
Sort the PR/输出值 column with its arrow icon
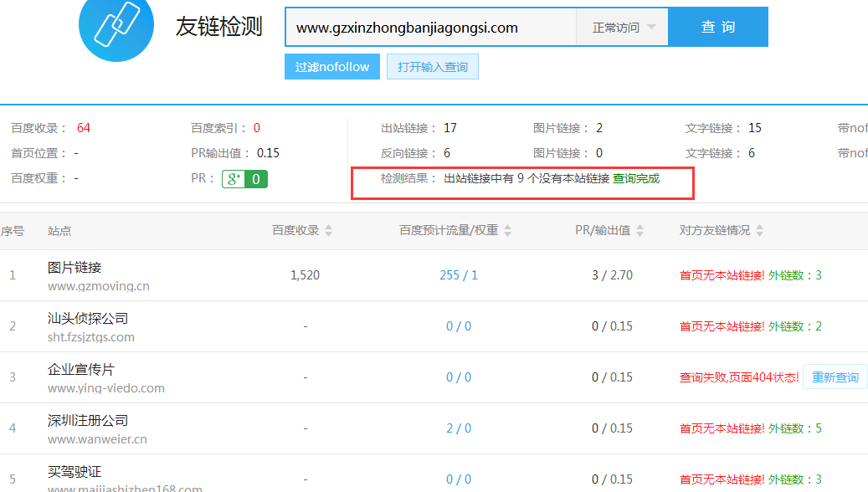click(x=640, y=231)
